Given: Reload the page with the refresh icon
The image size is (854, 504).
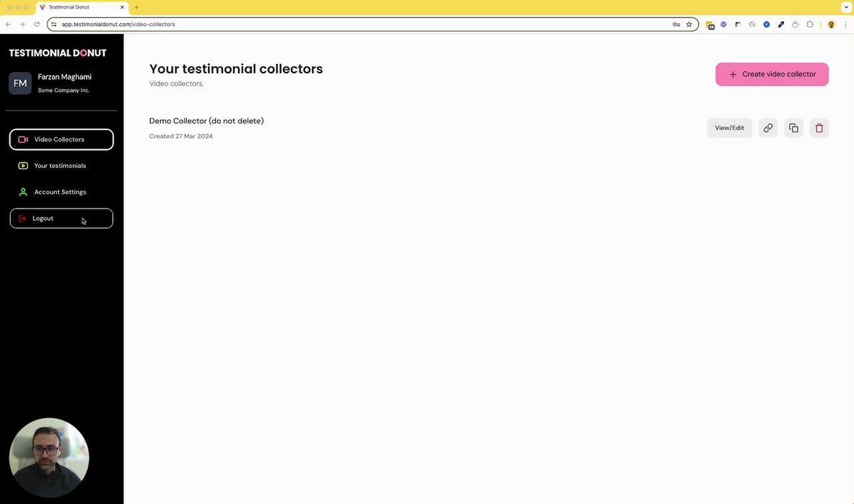Looking at the screenshot, I should [x=37, y=25].
